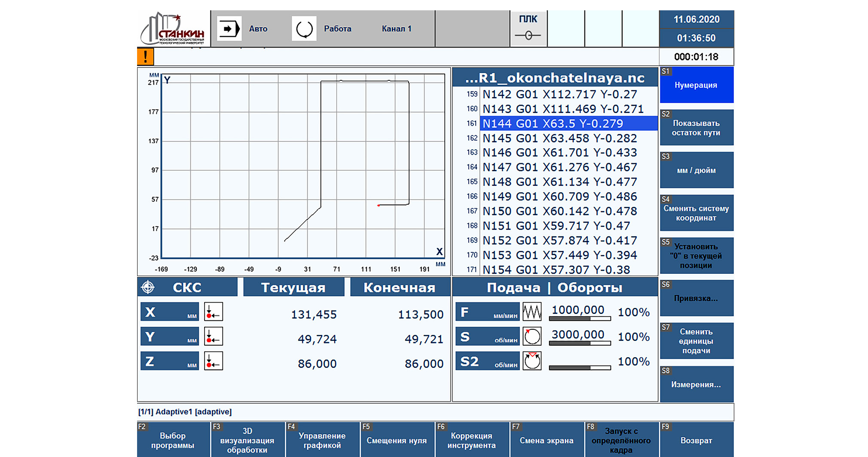Image resolution: width=868 pixels, height=457 pixels.
Task: Toggle Показывать остаток пути display
Action: 696,128
